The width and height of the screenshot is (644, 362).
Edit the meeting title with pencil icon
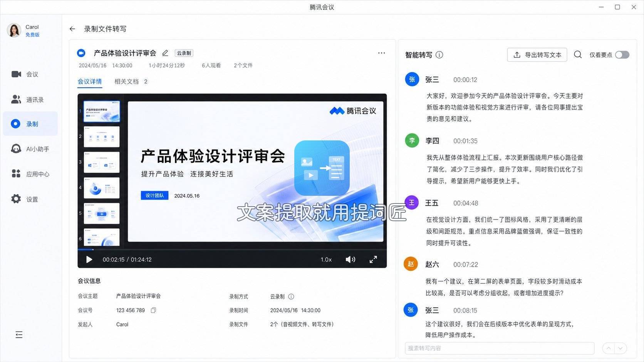click(x=165, y=53)
